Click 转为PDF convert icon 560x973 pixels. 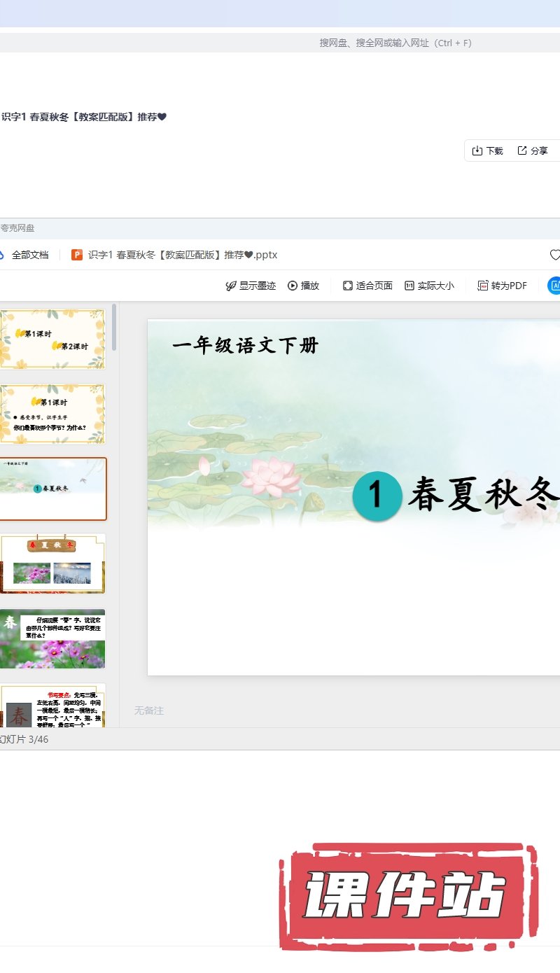tap(483, 286)
